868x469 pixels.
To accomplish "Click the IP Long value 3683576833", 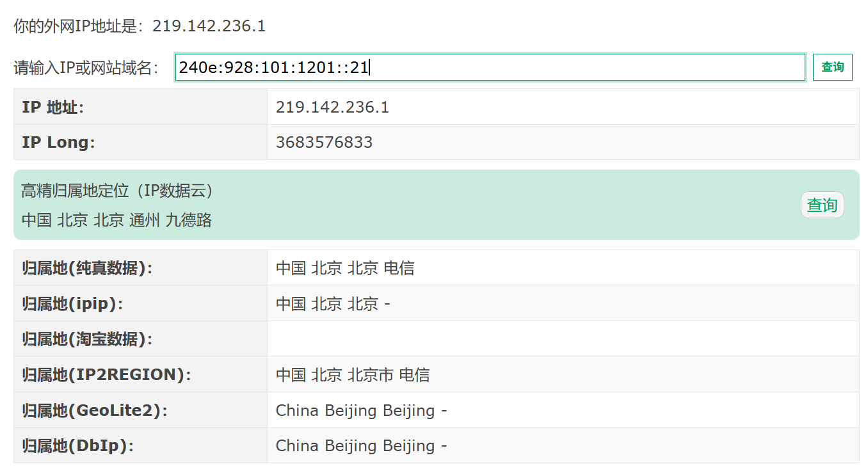I will coord(324,142).
